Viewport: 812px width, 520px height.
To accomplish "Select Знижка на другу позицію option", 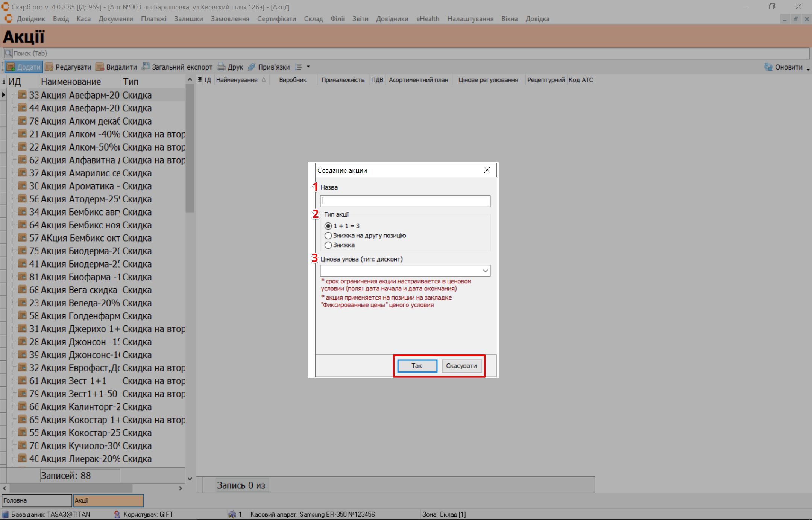I will pyautogui.click(x=328, y=236).
